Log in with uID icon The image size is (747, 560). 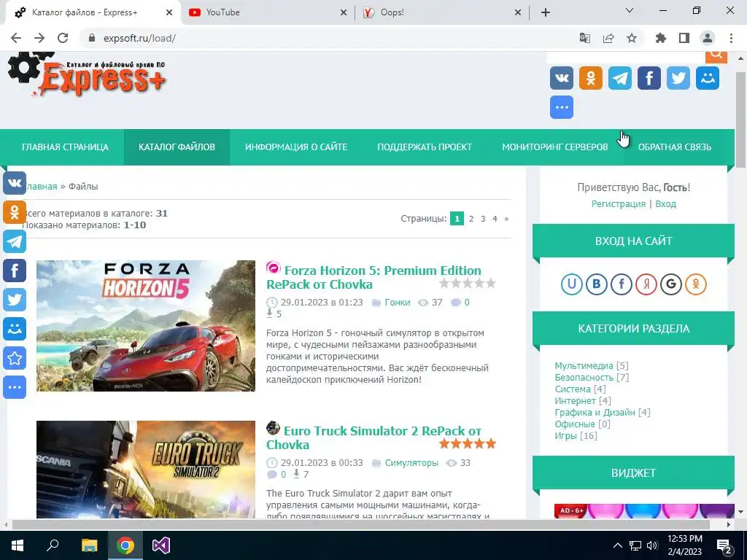(x=572, y=284)
